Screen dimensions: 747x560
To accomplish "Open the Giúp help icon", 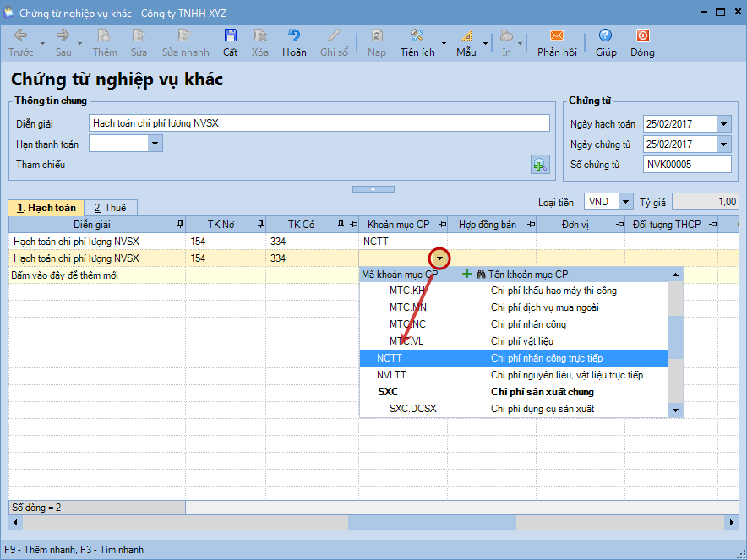I will [x=605, y=36].
